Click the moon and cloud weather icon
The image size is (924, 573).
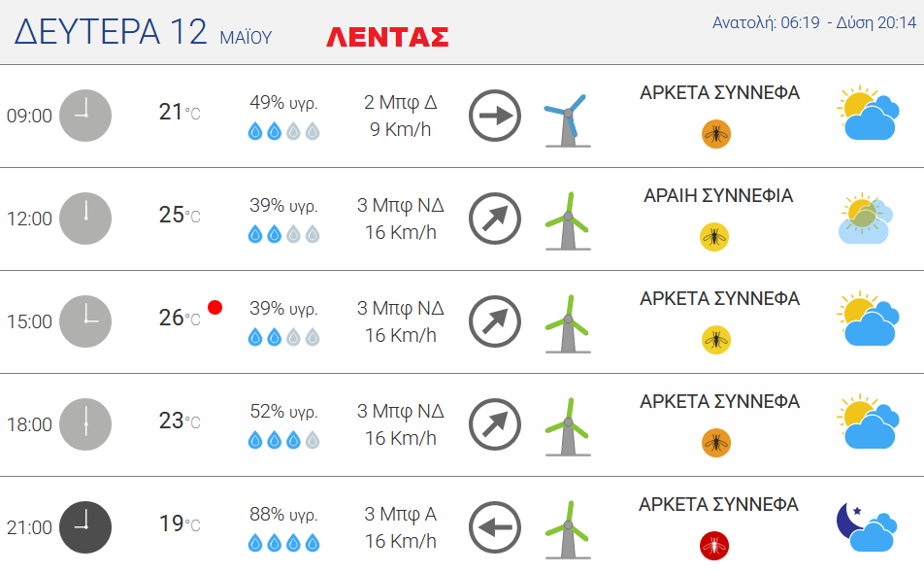[867, 526]
